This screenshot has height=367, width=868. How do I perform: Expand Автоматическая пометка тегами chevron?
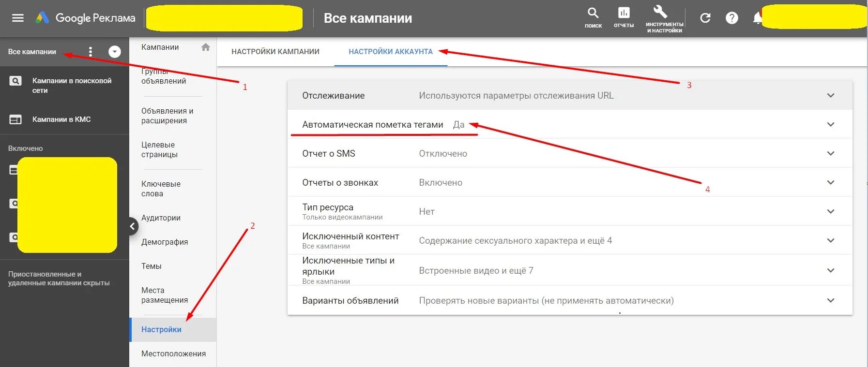pos(831,124)
